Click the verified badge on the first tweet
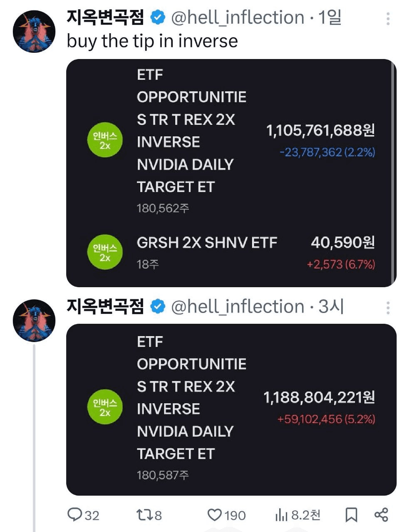The width and height of the screenshot is (409, 532). click(158, 17)
